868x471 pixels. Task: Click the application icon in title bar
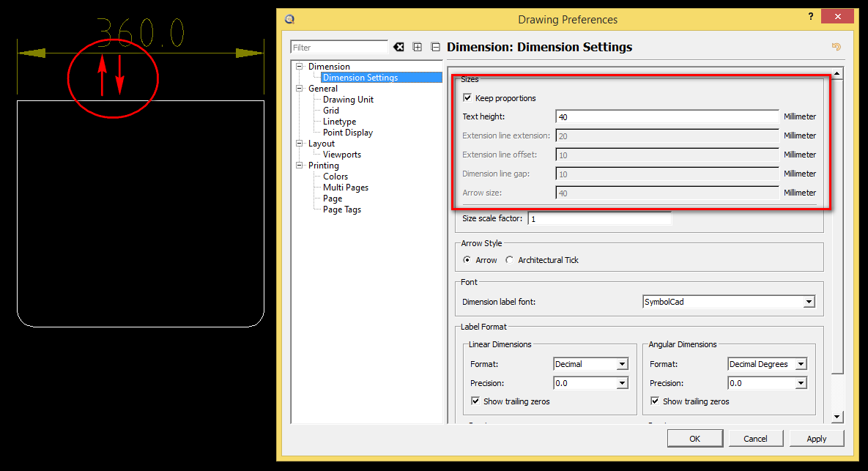coord(289,19)
